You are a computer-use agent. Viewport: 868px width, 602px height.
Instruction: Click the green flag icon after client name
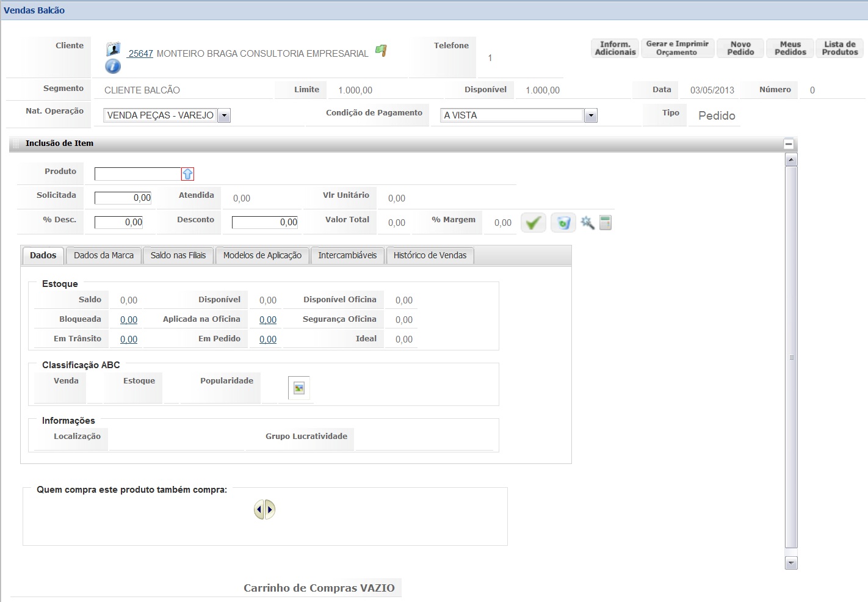coord(381,51)
